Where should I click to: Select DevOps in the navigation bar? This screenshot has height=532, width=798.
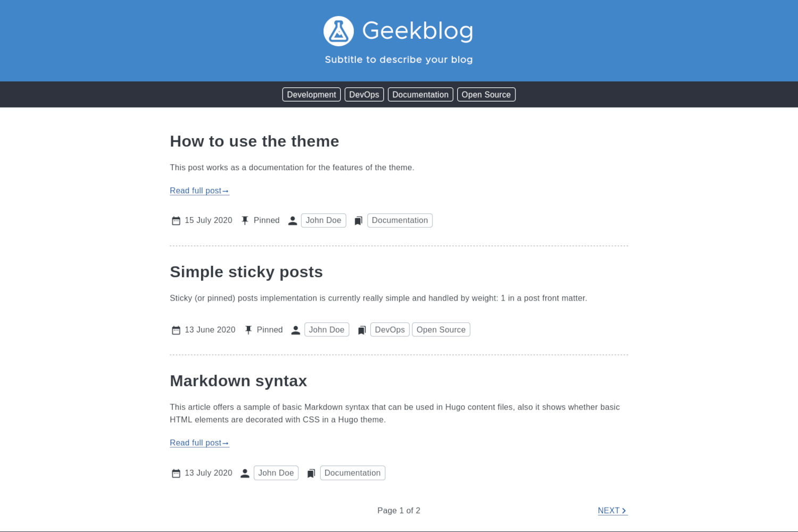pos(364,95)
